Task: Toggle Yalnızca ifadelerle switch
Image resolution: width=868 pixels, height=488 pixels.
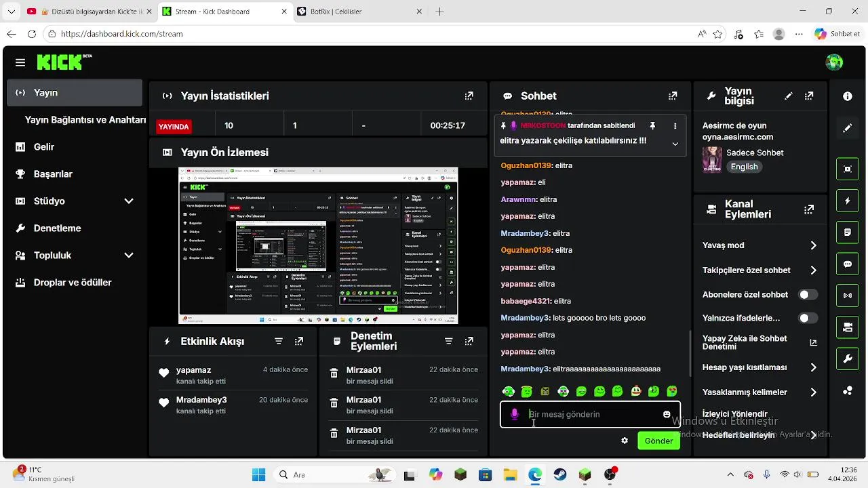Action: (808, 318)
